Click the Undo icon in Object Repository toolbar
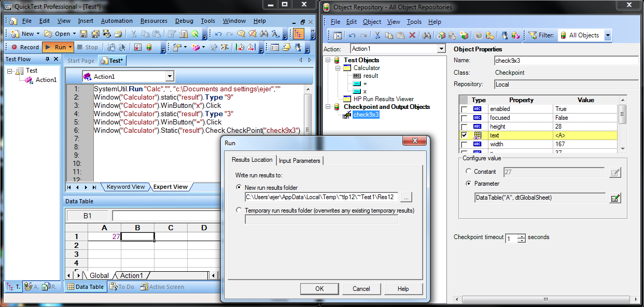The width and height of the screenshot is (644, 307). pyautogui.click(x=352, y=35)
